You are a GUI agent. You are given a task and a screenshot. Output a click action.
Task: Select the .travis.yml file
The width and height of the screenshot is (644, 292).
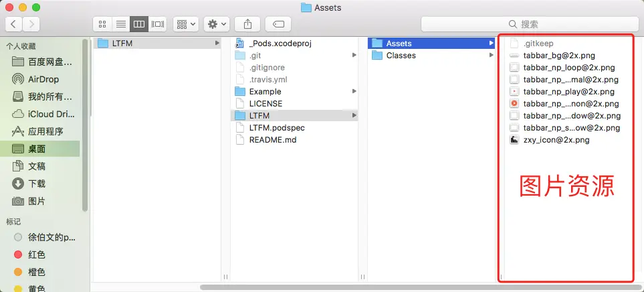coord(294,80)
